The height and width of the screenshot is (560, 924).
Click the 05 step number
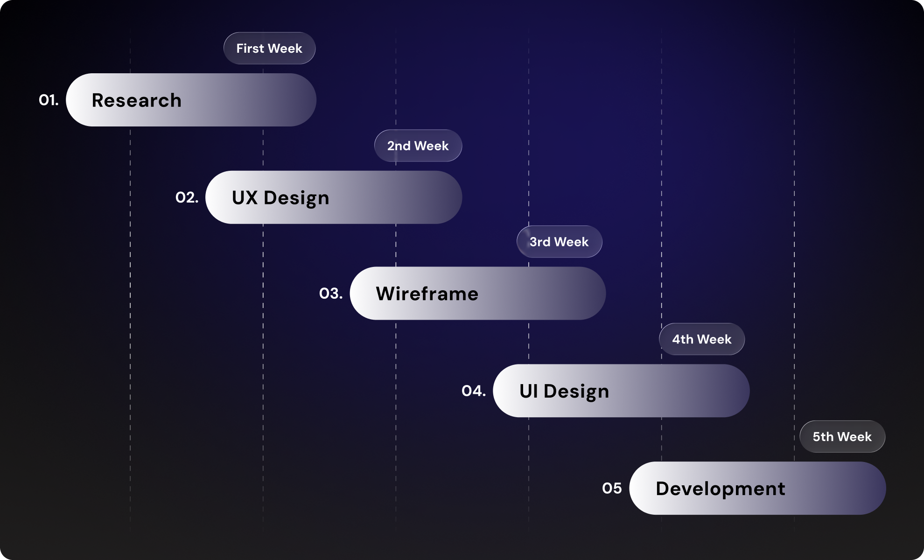[611, 489]
